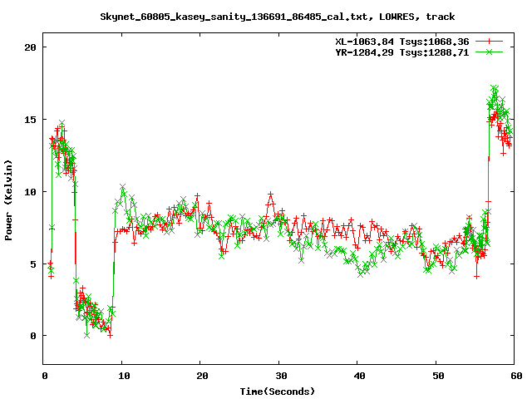Click the x-axis tick label 20

(x=202, y=376)
